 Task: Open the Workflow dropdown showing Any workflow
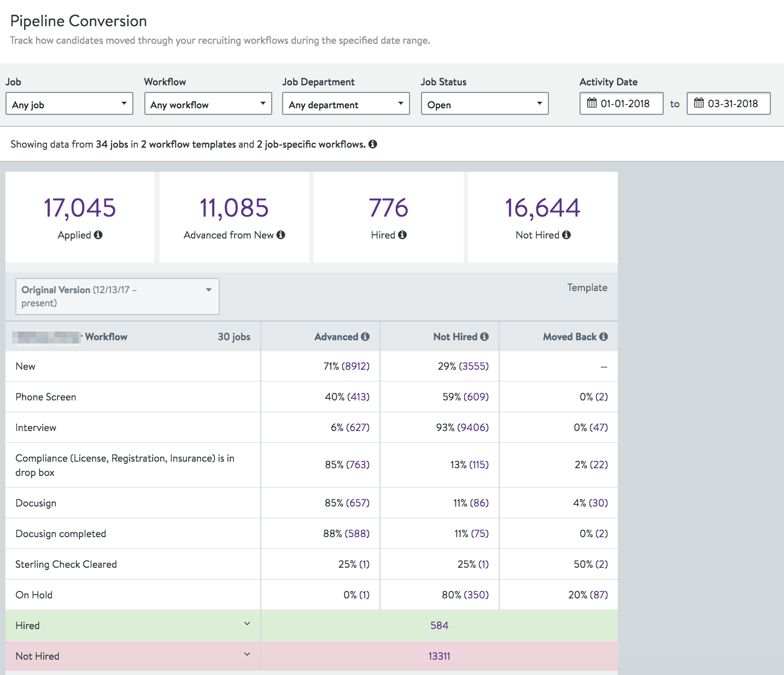[208, 103]
